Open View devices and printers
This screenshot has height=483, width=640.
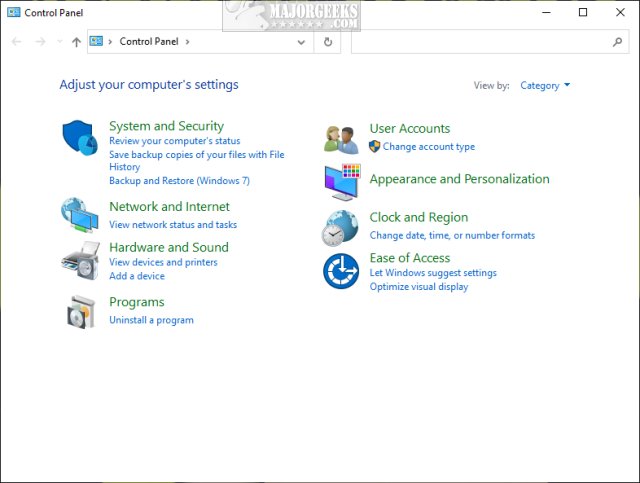click(163, 262)
